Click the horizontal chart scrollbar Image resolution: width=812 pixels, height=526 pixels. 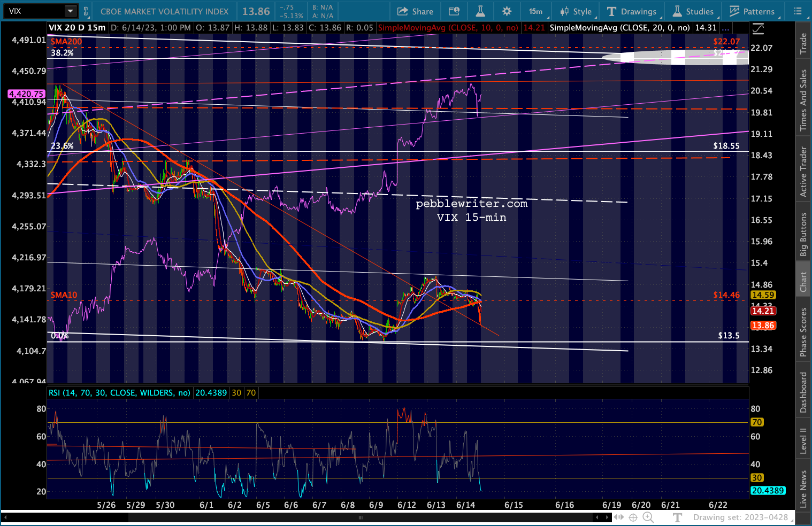click(361, 517)
